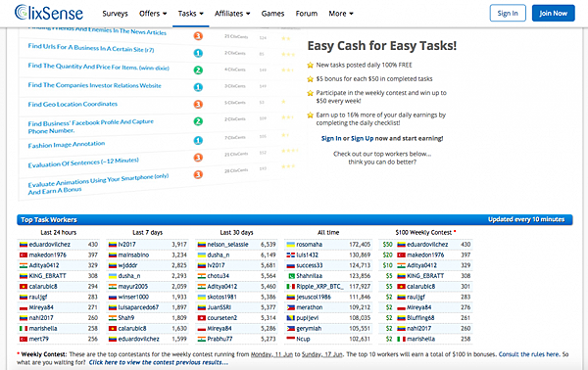Select Bluffing68 in Weekly Contest list
588x370 pixels.
point(420,318)
